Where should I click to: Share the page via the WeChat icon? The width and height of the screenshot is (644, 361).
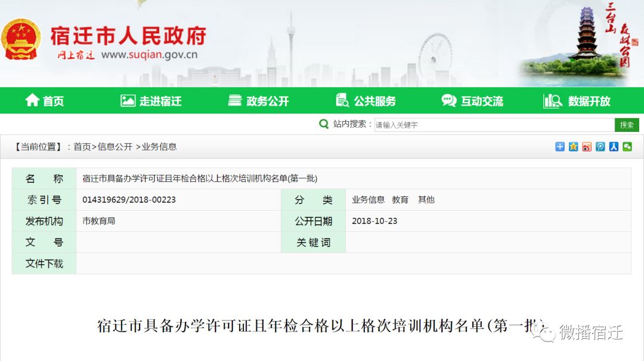[627, 147]
